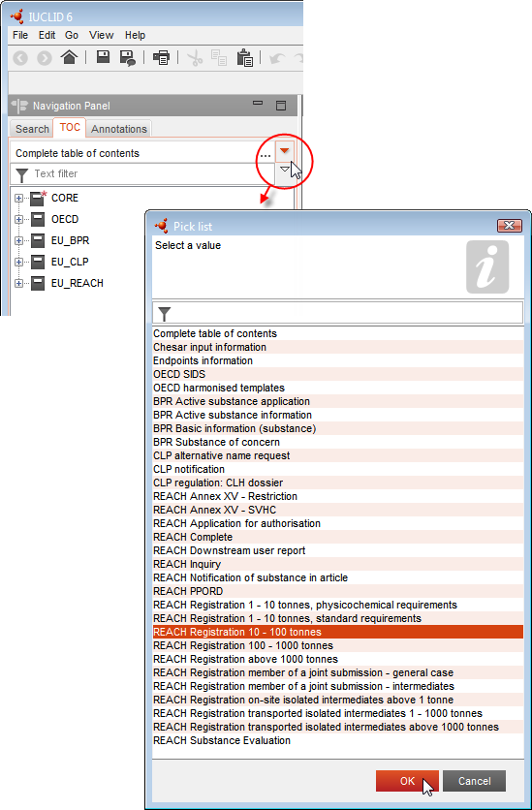Select 'OECD SIDS' list entry

click(x=338, y=374)
